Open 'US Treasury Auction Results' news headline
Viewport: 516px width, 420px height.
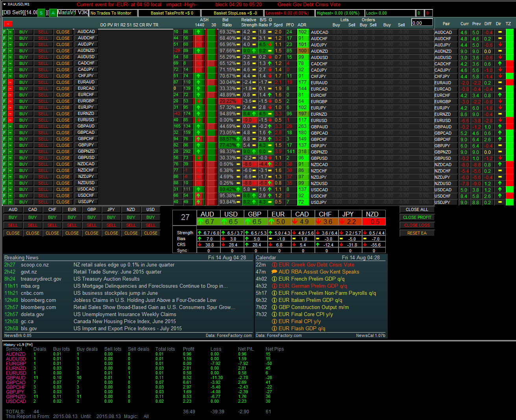(x=106, y=279)
